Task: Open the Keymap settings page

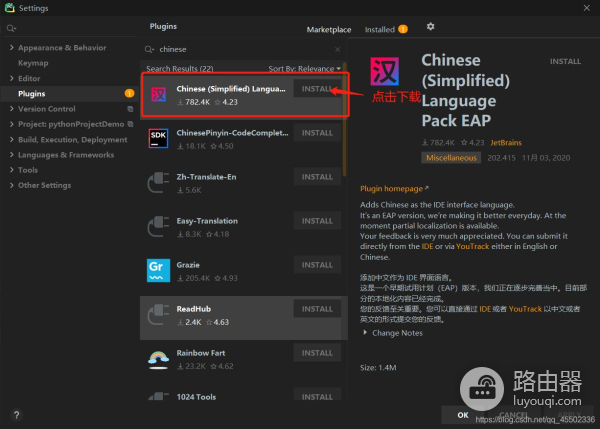Action: [33, 63]
